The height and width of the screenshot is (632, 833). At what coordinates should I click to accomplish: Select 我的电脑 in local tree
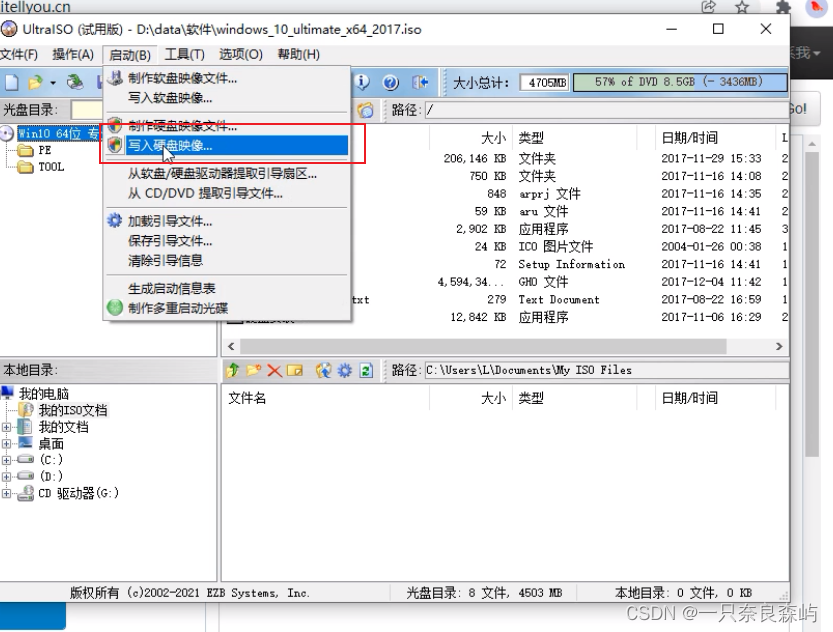(44, 394)
